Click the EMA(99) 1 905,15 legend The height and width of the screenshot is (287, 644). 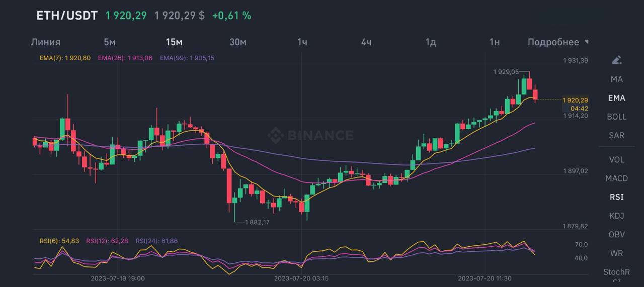[187, 58]
